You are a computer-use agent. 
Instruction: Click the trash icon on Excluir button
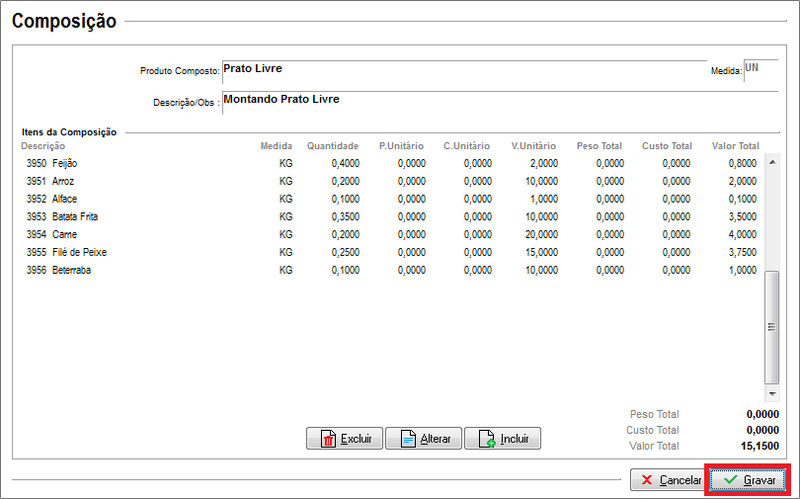click(x=327, y=439)
